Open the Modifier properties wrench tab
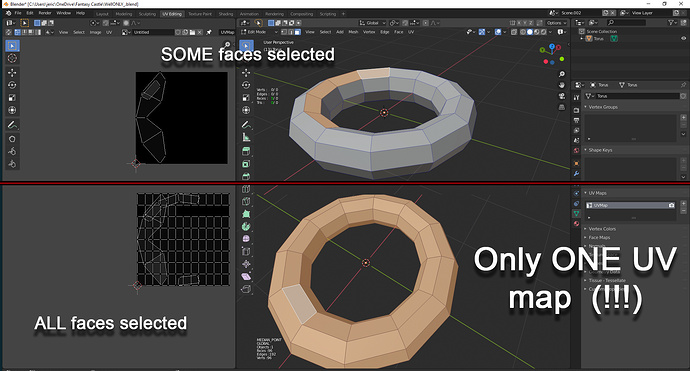690x371 pixels. pyautogui.click(x=576, y=173)
